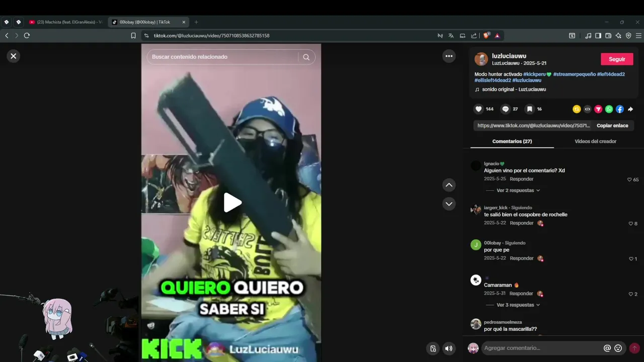Go back in browser history

(x=7, y=36)
